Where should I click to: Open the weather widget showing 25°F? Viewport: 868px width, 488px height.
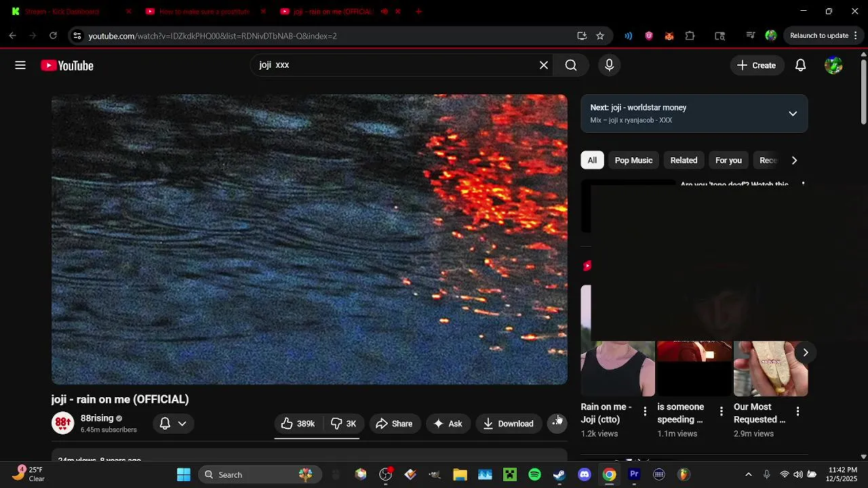(x=28, y=474)
